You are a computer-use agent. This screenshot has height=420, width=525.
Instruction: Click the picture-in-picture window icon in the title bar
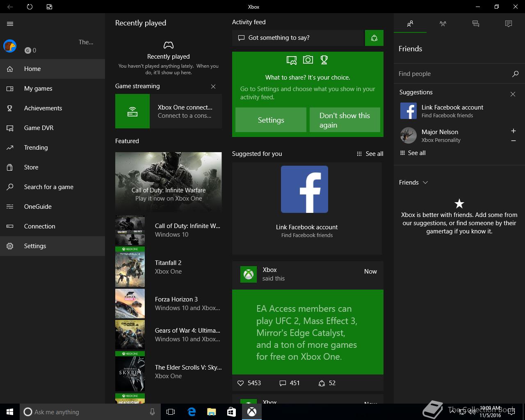tap(49, 7)
